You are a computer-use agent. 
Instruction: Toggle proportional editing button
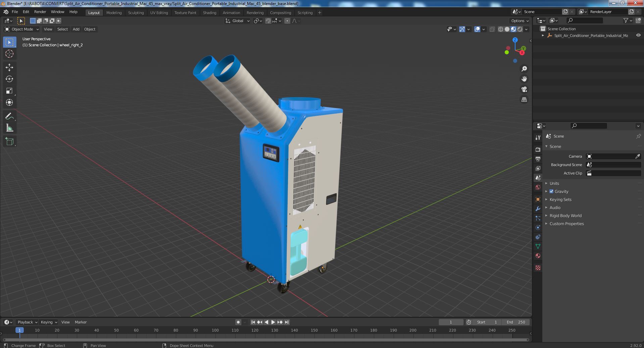287,21
